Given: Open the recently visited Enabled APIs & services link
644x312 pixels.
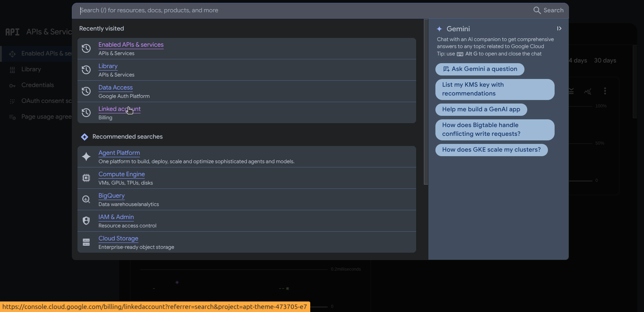Looking at the screenshot, I should click(x=131, y=45).
